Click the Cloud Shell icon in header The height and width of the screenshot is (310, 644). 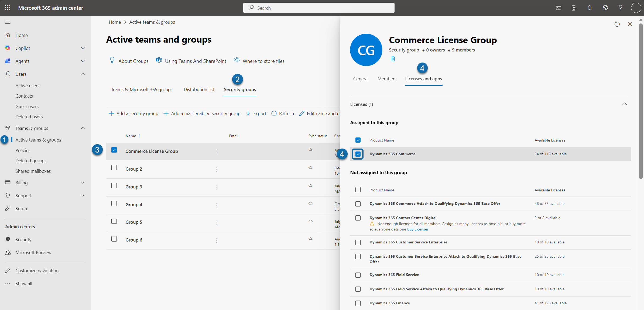tap(559, 8)
